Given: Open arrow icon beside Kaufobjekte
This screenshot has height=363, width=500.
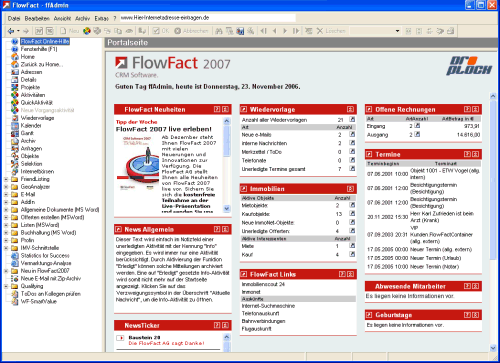Looking at the screenshot, I should [352, 213].
